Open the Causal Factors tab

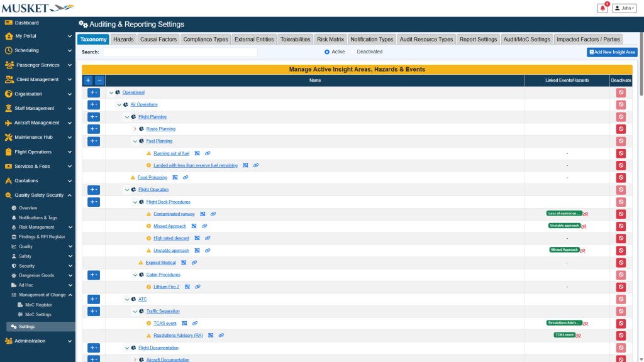tap(158, 39)
